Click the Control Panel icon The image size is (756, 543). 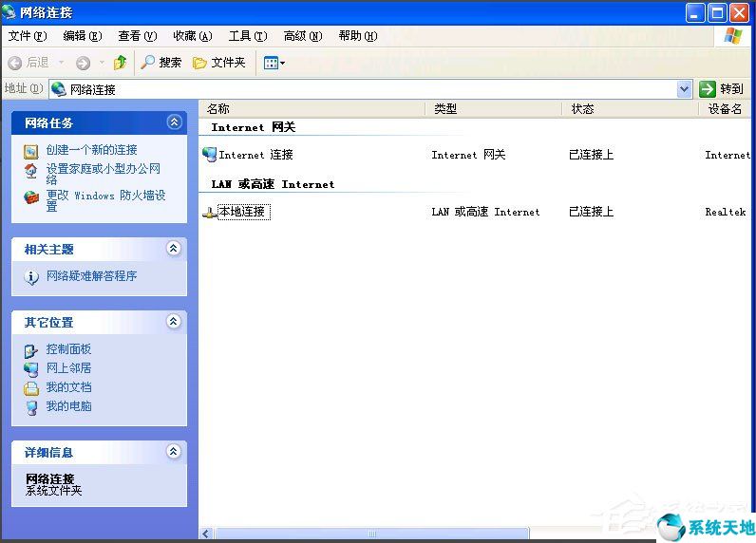[x=30, y=350]
